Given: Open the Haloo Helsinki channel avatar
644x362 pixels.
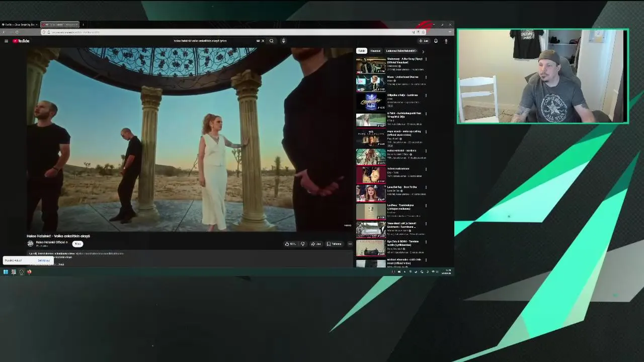Looking at the screenshot, I should 30,244.
